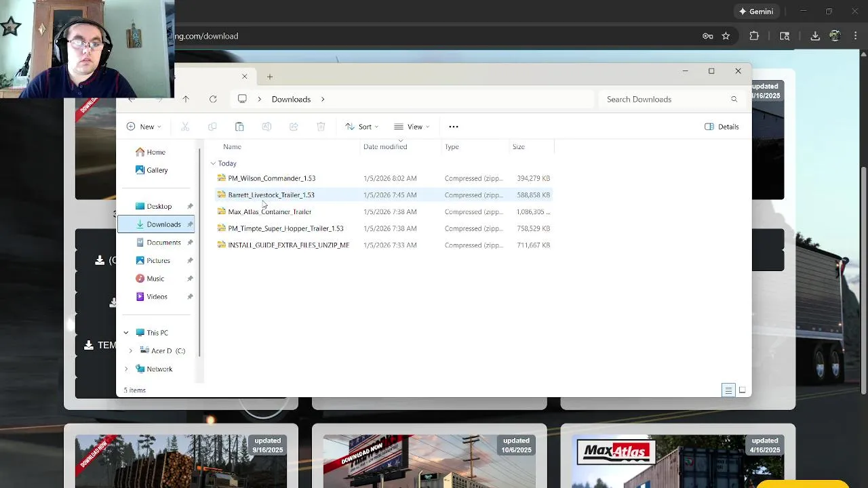Select Network in navigation pane
Image resolution: width=868 pixels, height=488 pixels.
154,369
